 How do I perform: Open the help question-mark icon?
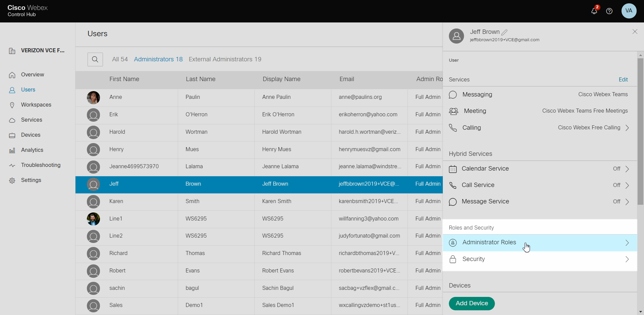point(609,11)
